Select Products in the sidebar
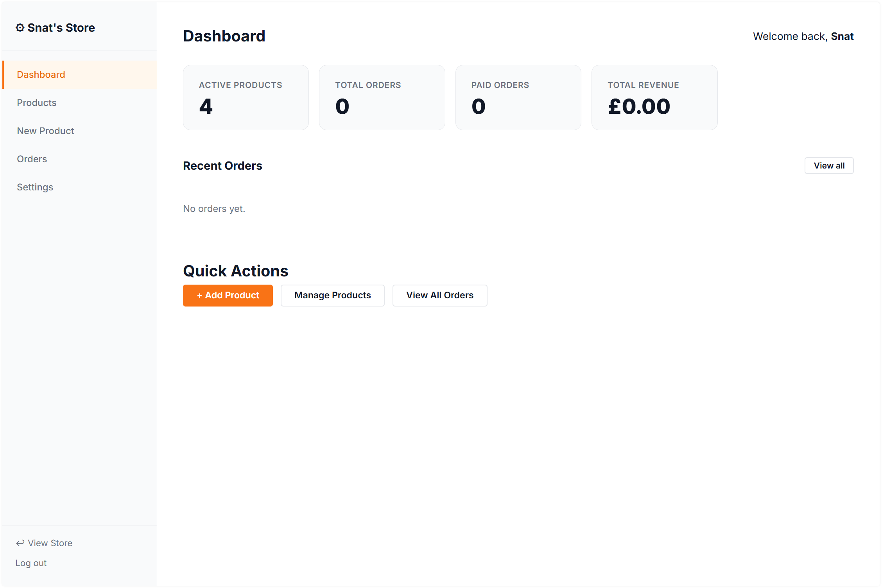 (x=37, y=103)
